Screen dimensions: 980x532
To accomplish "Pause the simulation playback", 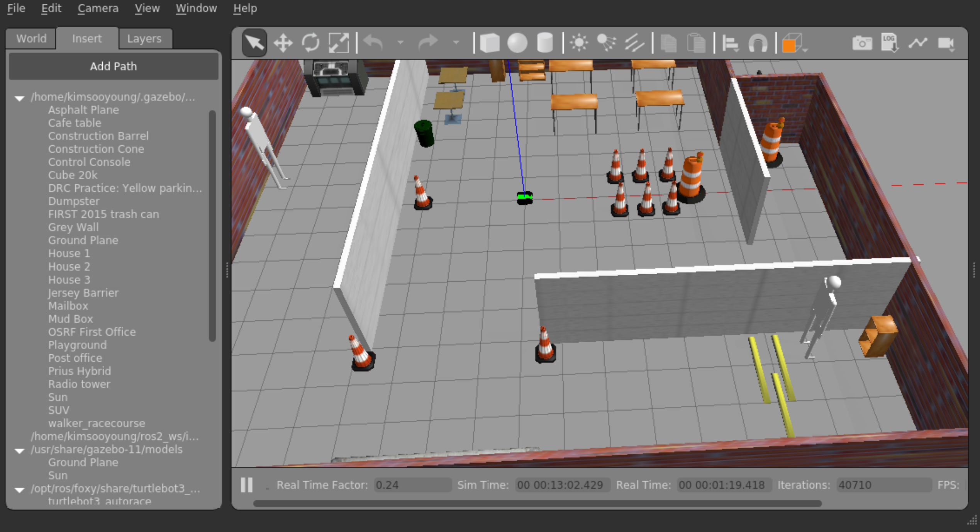I will [x=247, y=485].
